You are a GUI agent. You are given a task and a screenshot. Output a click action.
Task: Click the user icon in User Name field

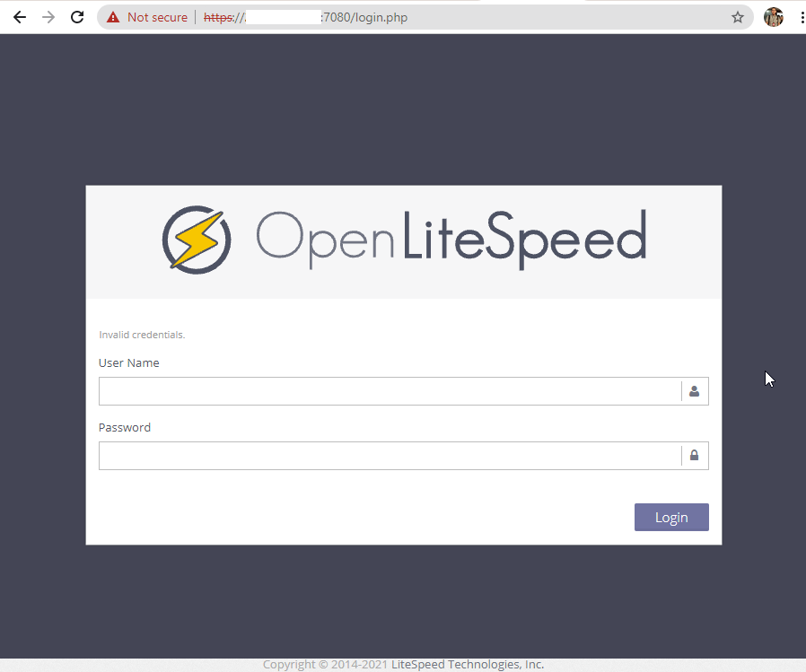pyautogui.click(x=694, y=391)
